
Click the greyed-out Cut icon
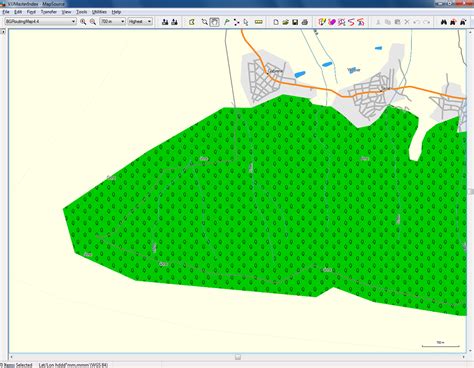(378, 22)
